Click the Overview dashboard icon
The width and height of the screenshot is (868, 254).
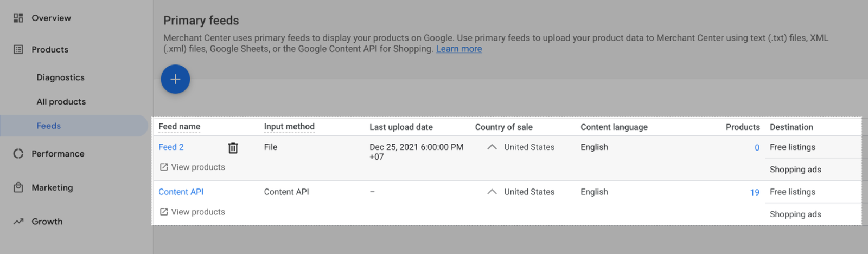[18, 18]
